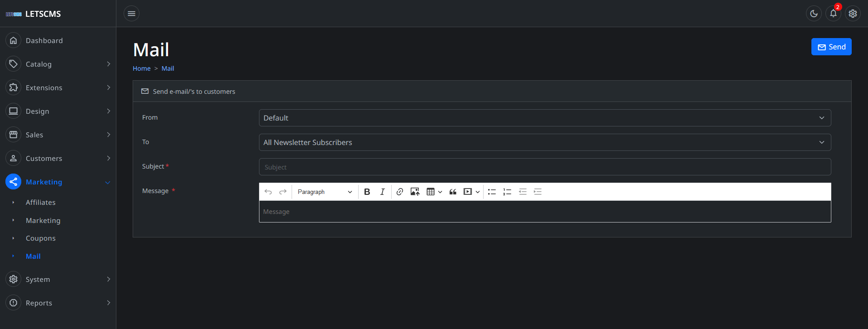Open Coupons in the Marketing submenu
Image resolution: width=868 pixels, height=329 pixels.
pos(41,238)
